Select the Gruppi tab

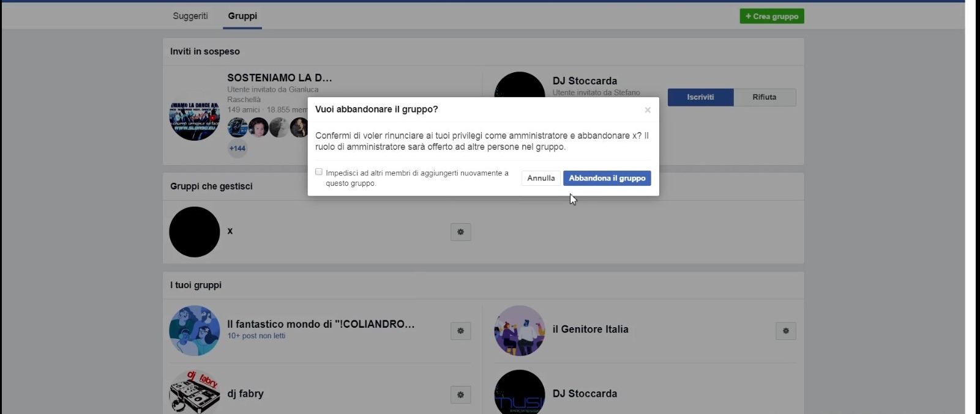[x=242, y=16]
